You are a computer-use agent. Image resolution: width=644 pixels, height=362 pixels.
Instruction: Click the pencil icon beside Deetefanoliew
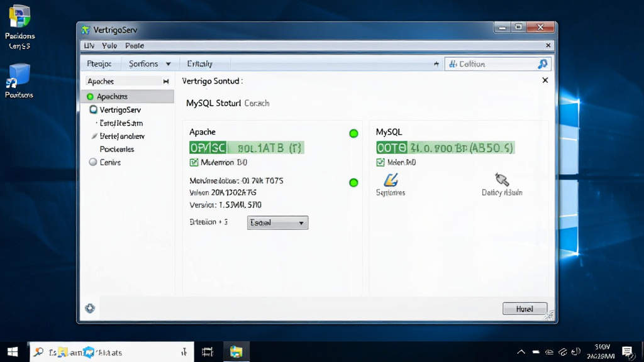[94, 136]
